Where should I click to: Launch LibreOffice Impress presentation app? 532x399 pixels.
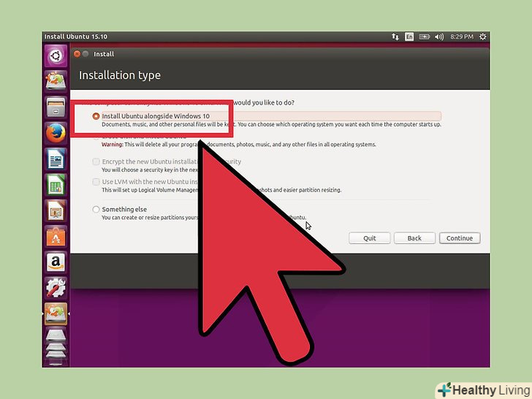click(x=56, y=210)
